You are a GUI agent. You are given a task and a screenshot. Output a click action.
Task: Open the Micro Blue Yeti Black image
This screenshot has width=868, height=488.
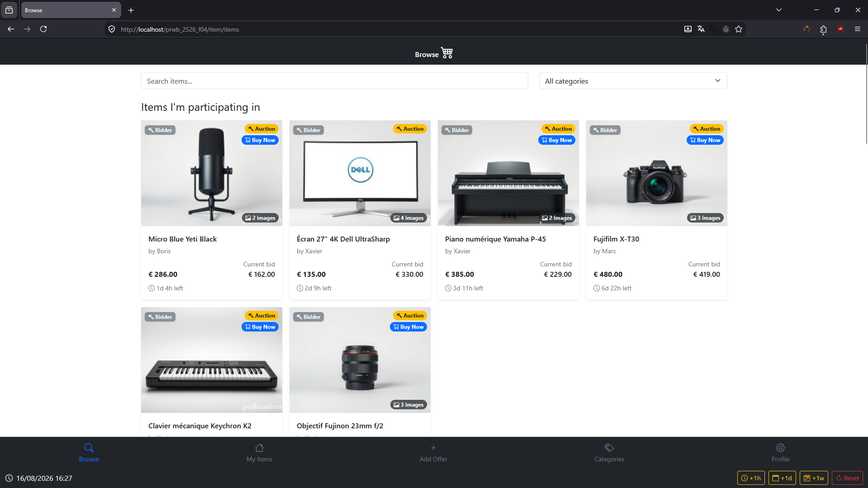(212, 173)
